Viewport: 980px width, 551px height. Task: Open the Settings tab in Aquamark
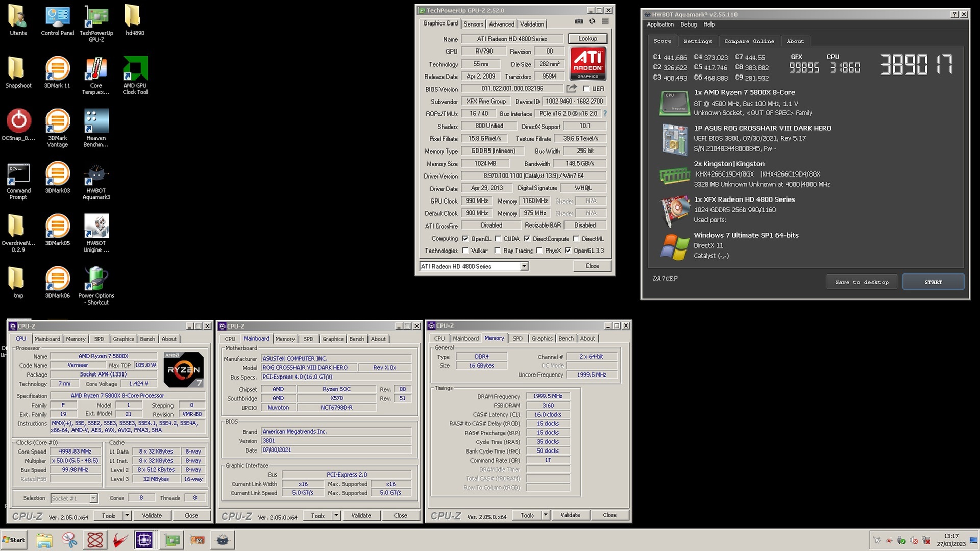(697, 41)
